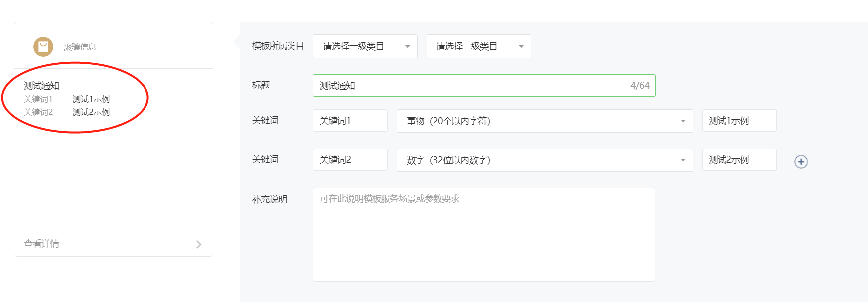This screenshot has width=868, height=302.
Task: Click the 模板所属类目 form label
Action: pos(278,46)
